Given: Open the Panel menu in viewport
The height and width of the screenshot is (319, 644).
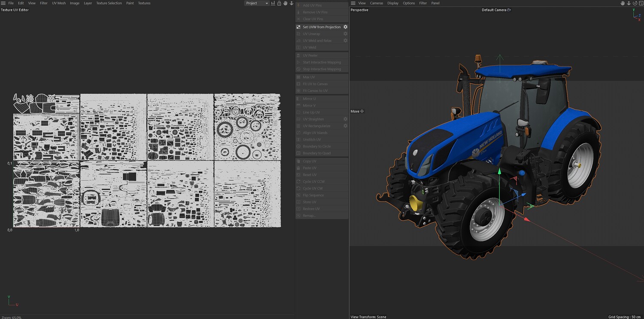Looking at the screenshot, I should [x=435, y=3].
